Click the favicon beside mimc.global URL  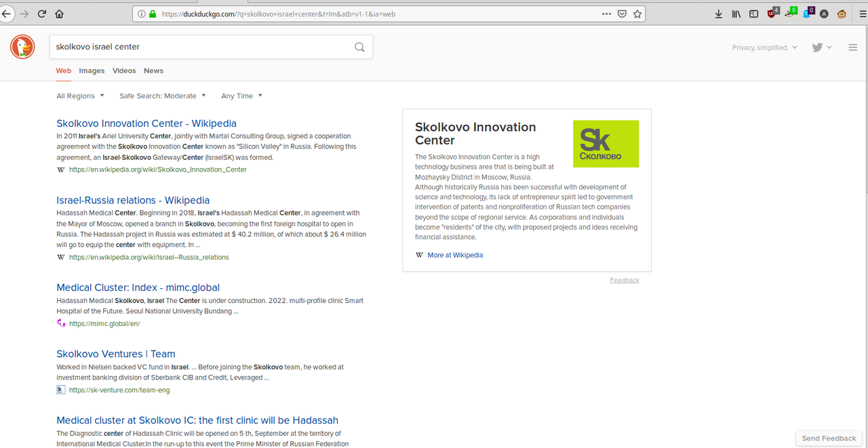[61, 323]
